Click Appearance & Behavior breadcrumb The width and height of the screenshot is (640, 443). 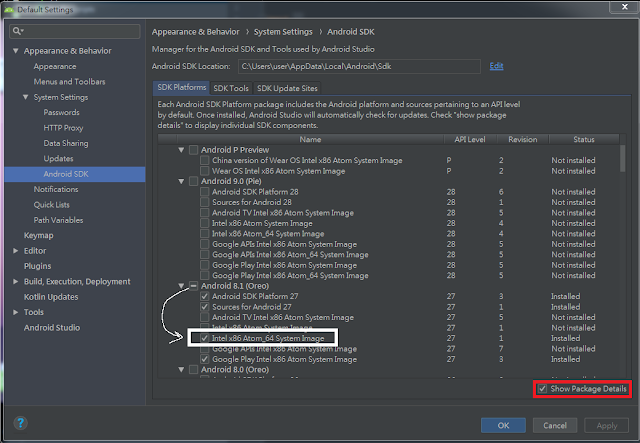tap(196, 32)
